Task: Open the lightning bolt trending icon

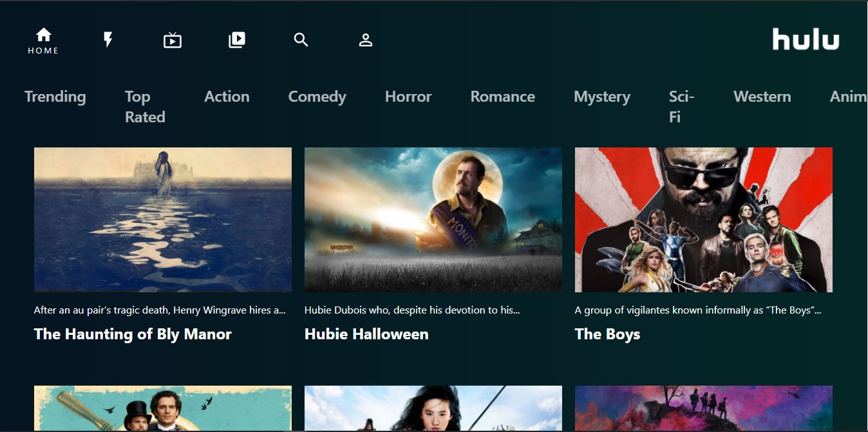Action: tap(108, 40)
